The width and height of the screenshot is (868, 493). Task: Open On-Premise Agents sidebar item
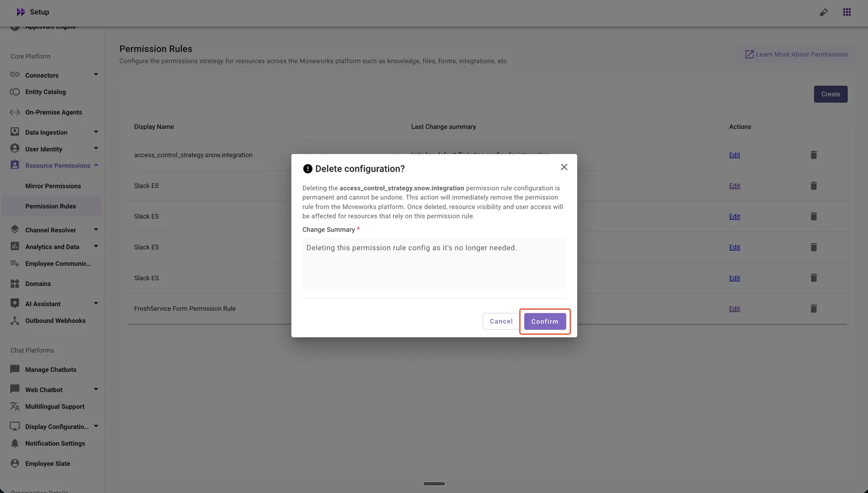(53, 112)
